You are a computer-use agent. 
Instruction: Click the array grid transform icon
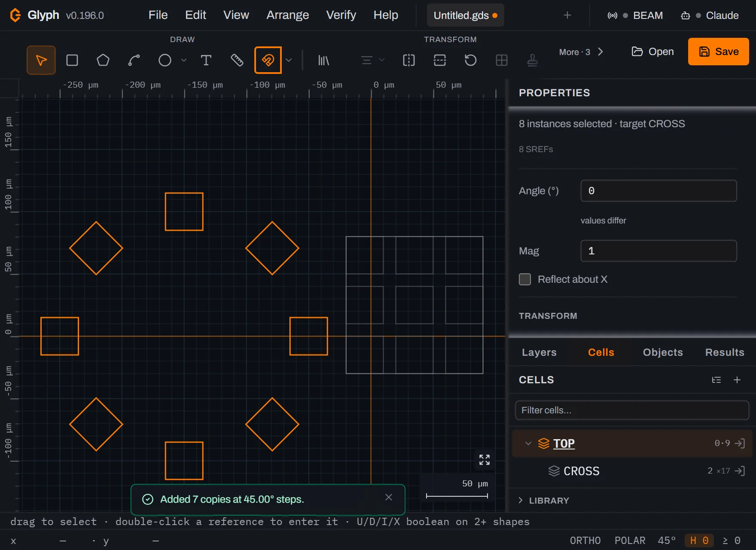pos(502,60)
